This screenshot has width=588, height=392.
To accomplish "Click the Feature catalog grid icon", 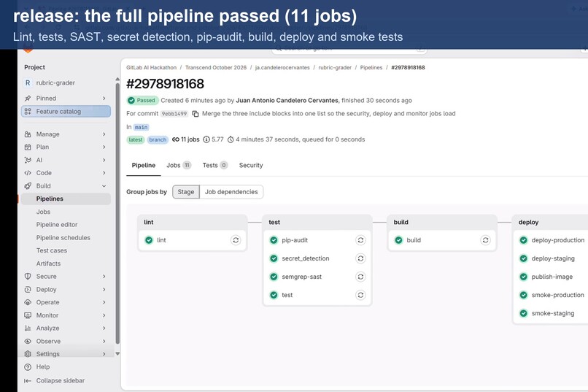I will pos(28,112).
